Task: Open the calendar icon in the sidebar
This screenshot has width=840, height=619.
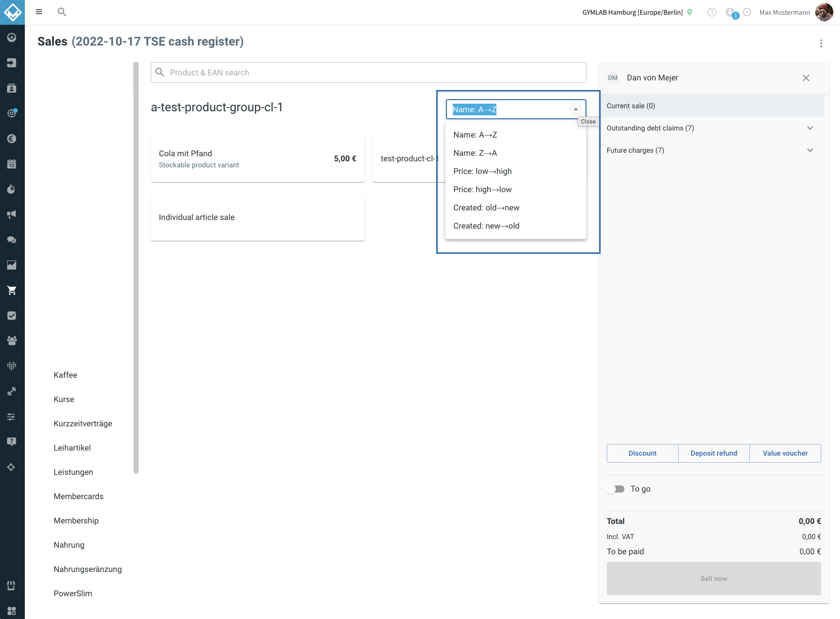Action: tap(12, 164)
